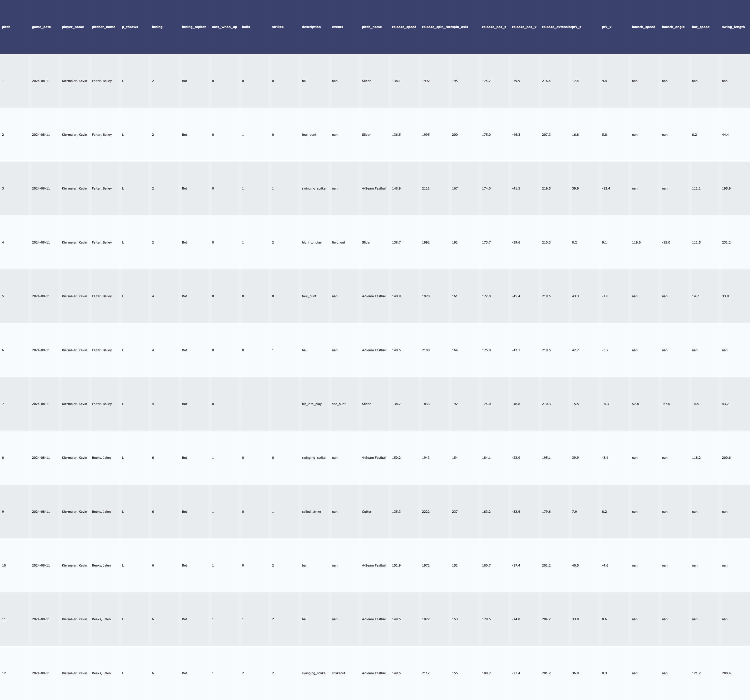Viewport: 750px width, 700px height.
Task: Click the swing_length column header
Action: pos(733,27)
